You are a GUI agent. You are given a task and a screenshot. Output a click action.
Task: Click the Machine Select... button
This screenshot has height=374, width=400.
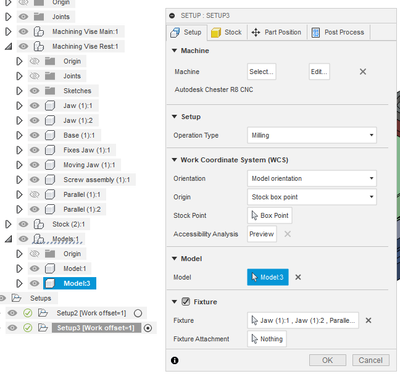point(262,72)
